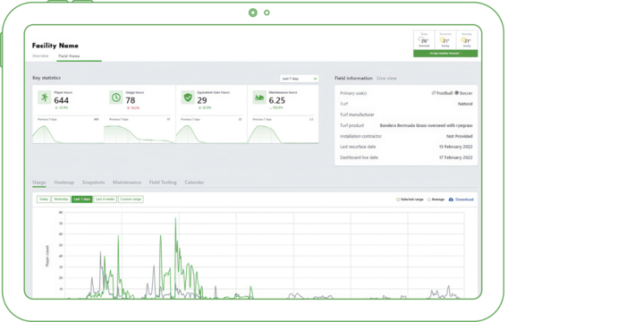Click the Football sport icon
This screenshot has height=322, width=644.
click(x=434, y=93)
